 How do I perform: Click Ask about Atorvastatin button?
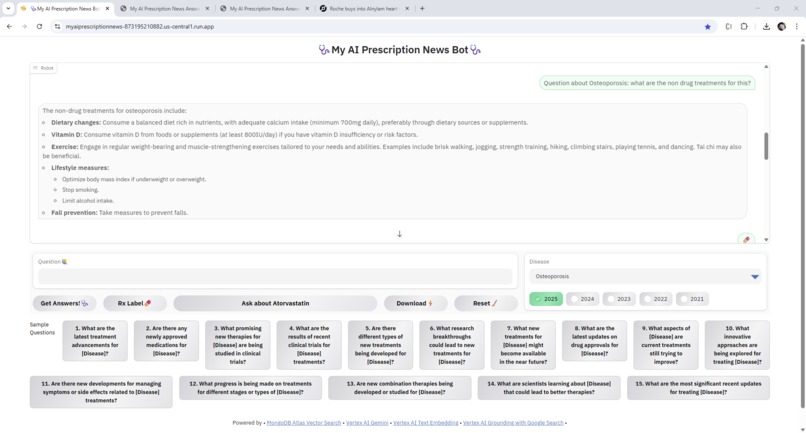point(275,303)
